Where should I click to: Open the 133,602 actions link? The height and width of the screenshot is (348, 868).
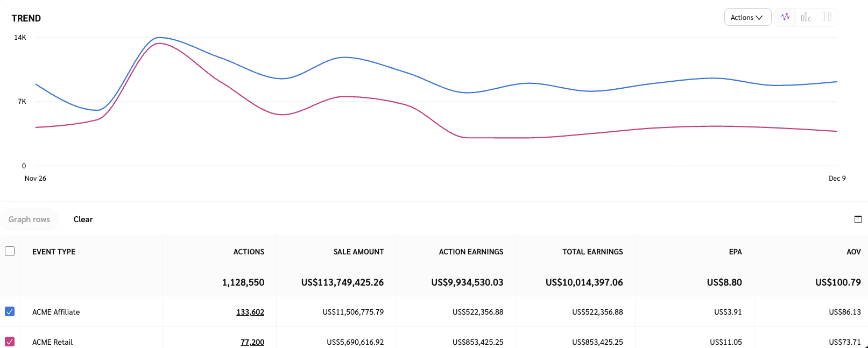(x=250, y=312)
